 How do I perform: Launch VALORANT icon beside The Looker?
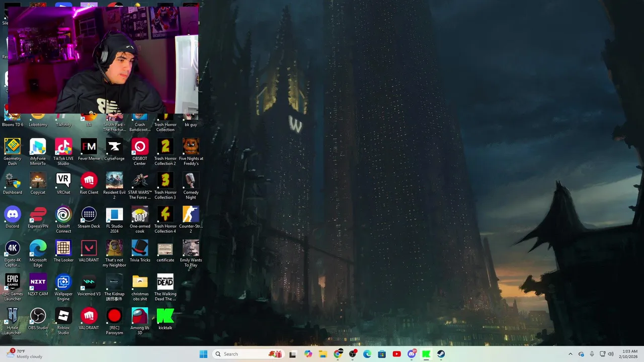89,251
